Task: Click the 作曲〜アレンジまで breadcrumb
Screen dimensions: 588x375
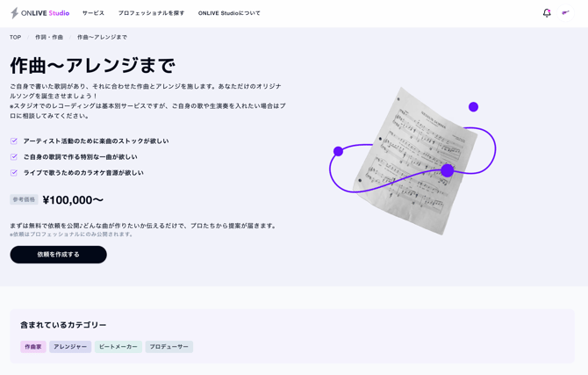Action: (102, 37)
